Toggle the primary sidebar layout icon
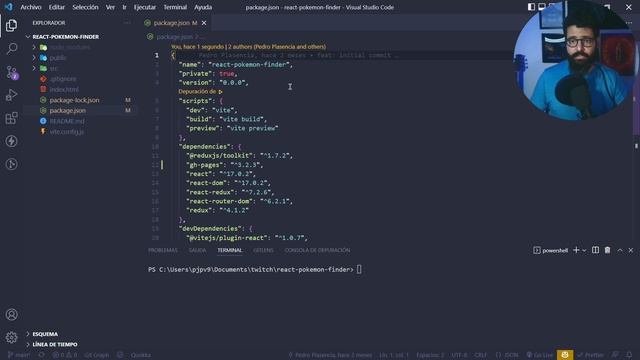This screenshot has width=640, height=360. 531,7
